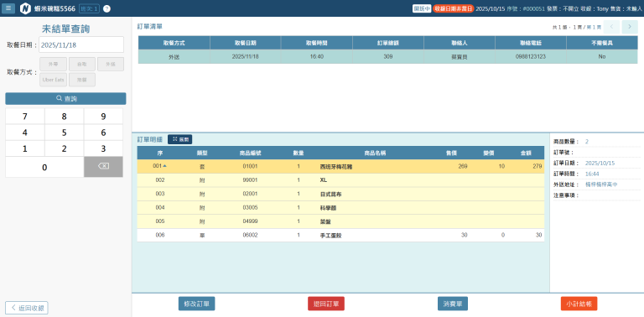644x317 pixels.
Task: Toggle the 自取 pickup method
Action: tap(82, 64)
